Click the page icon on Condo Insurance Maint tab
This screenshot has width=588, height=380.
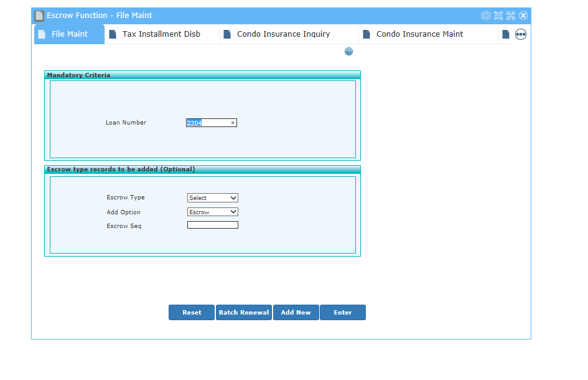point(366,34)
